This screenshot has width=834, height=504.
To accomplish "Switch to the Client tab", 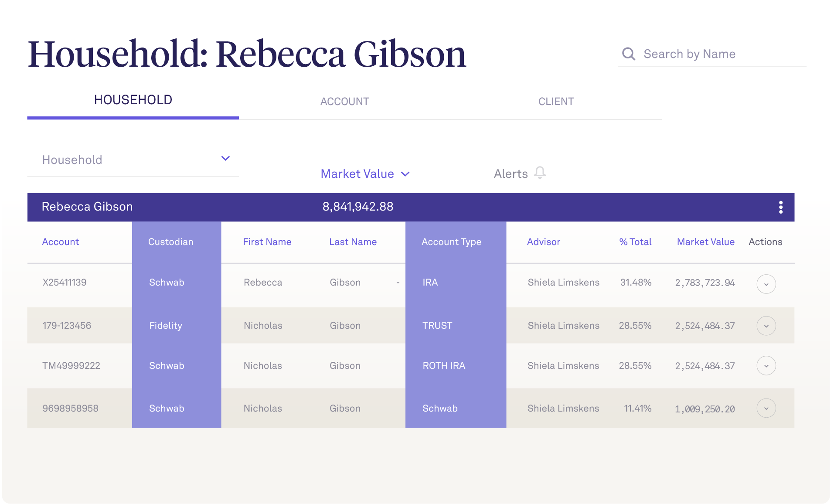I will click(556, 102).
